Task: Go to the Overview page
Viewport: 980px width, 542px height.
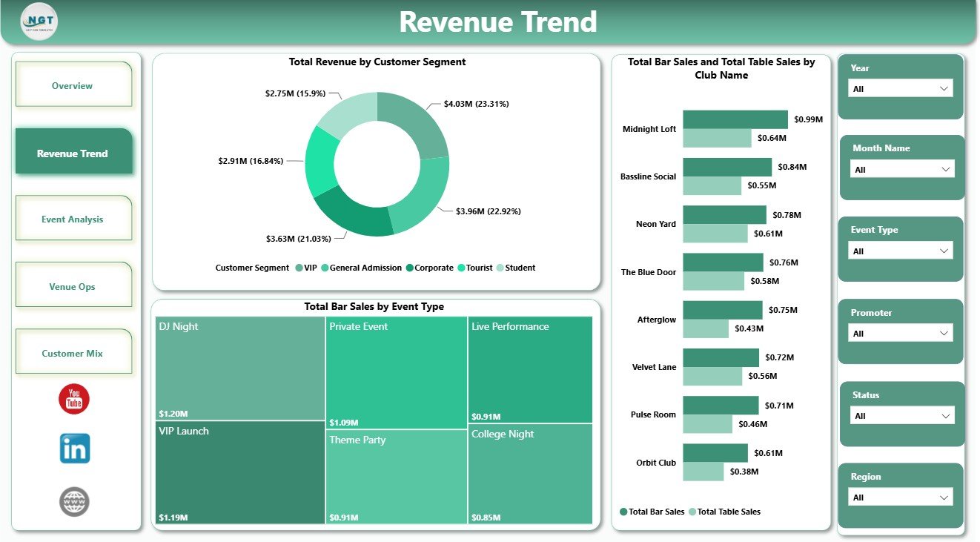Action: click(73, 85)
